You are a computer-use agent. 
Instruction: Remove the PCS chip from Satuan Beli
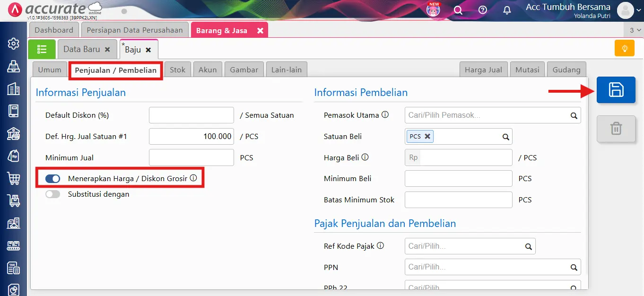point(427,136)
